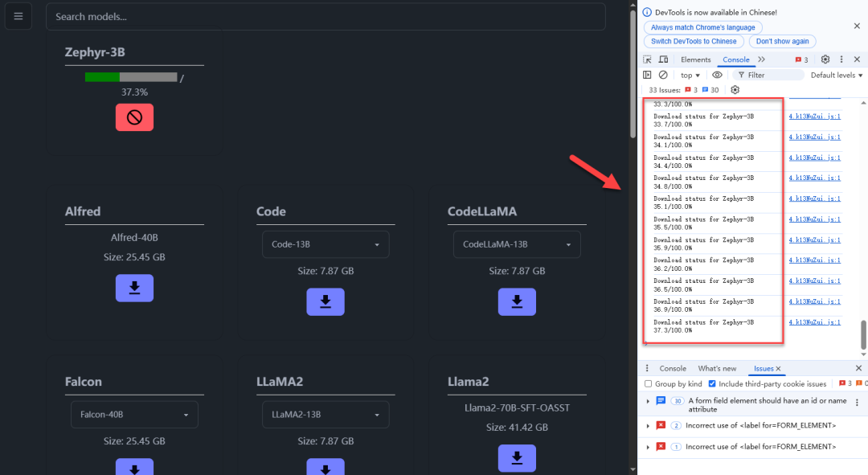The height and width of the screenshot is (475, 868).
Task: Click the download button under Falcon-40B
Action: [x=134, y=467]
